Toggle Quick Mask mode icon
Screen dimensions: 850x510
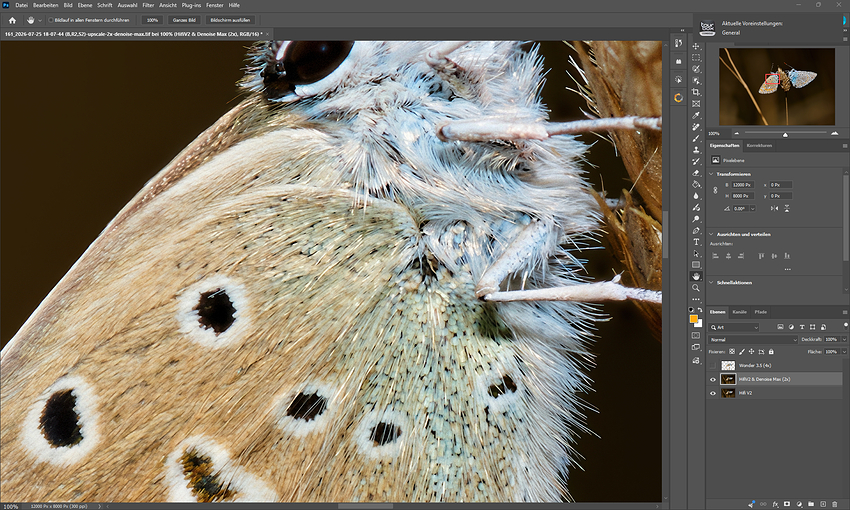point(696,335)
